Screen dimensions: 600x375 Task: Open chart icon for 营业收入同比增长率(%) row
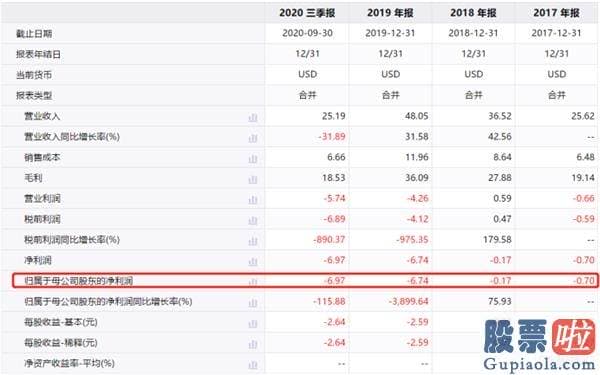coord(253,137)
